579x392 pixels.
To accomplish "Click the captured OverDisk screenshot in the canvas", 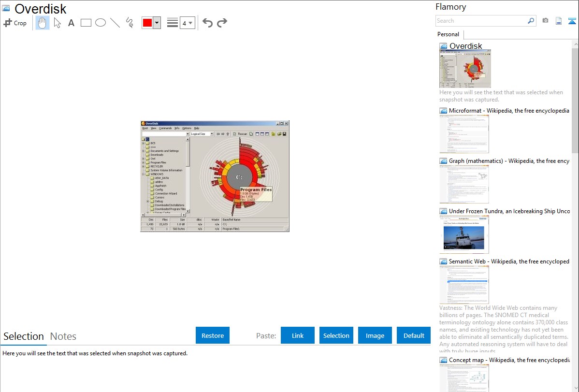I will (215, 176).
